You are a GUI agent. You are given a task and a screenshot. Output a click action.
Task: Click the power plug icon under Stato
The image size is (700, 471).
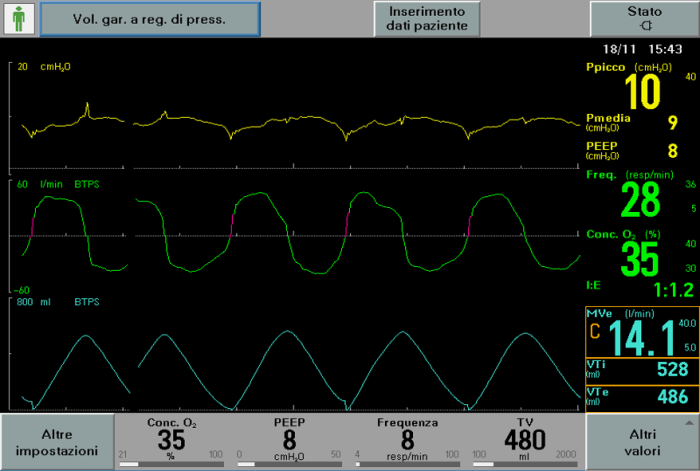[644, 25]
